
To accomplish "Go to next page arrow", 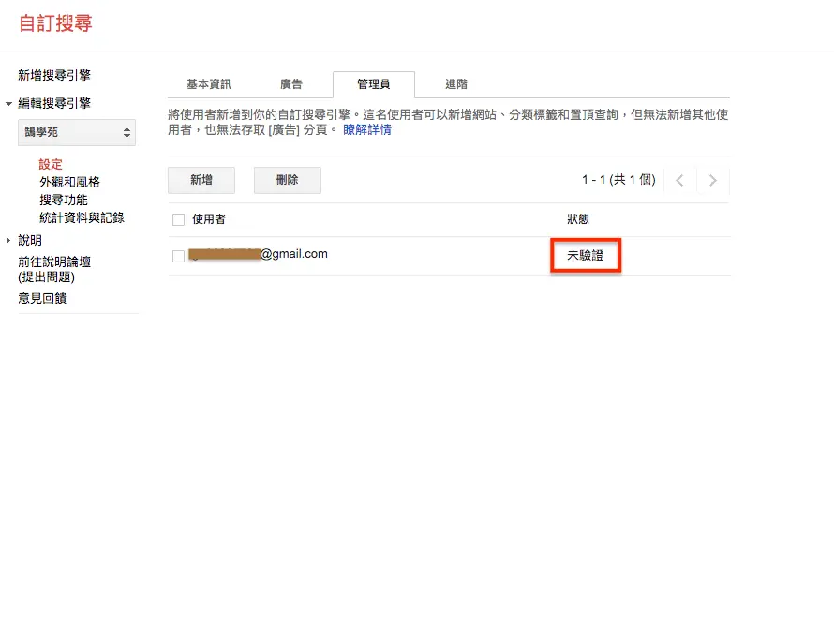I will [x=713, y=180].
